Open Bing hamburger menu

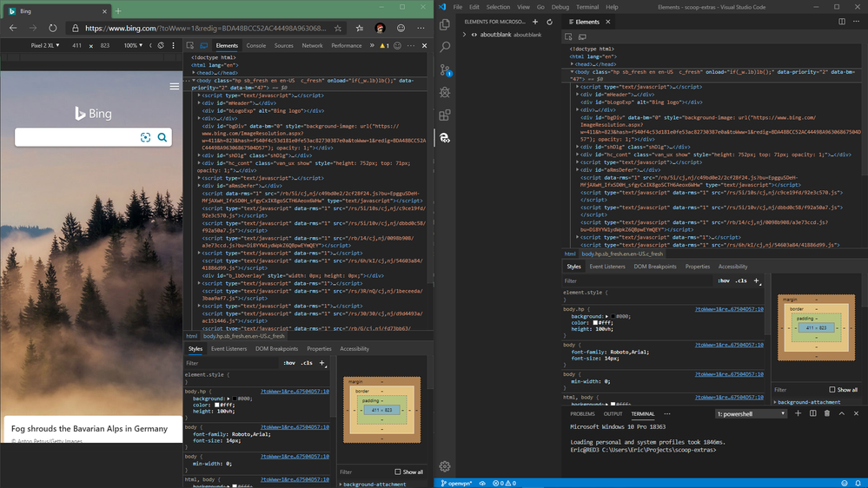click(x=175, y=86)
